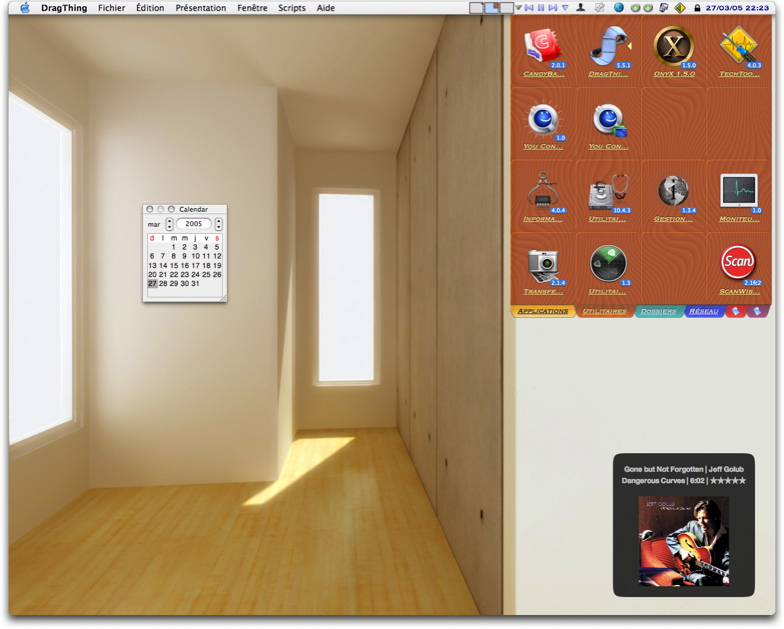Open the Fichier menu
Screen dimensions: 784x629
(111, 8)
